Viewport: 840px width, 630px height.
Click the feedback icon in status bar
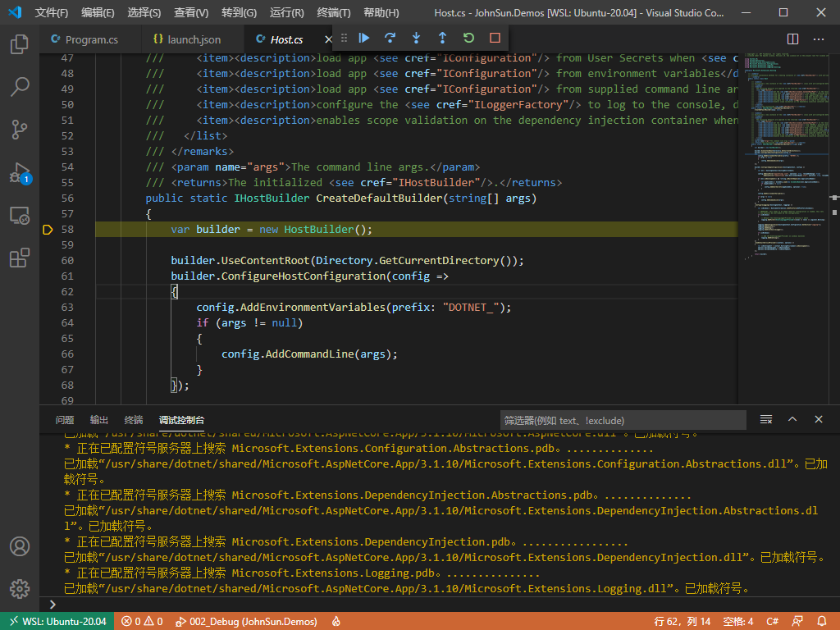(x=797, y=622)
